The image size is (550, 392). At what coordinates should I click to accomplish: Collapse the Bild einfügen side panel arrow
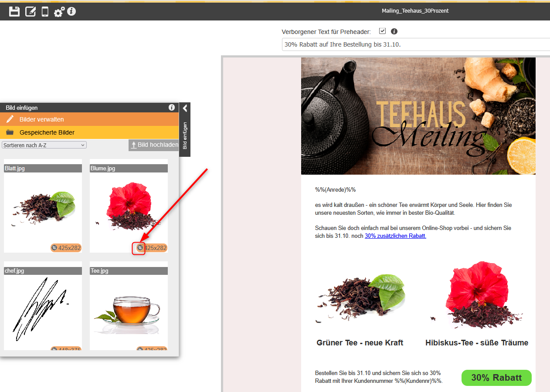pos(185,108)
